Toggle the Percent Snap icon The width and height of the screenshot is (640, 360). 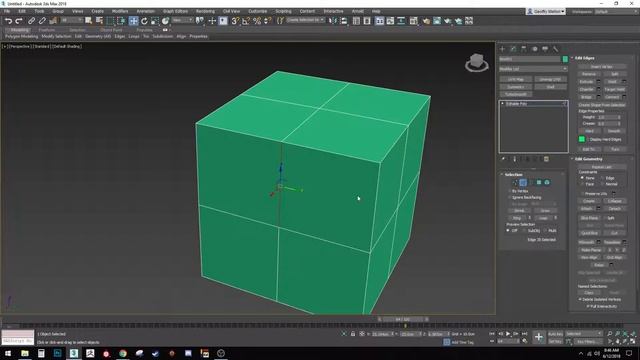click(x=257, y=21)
